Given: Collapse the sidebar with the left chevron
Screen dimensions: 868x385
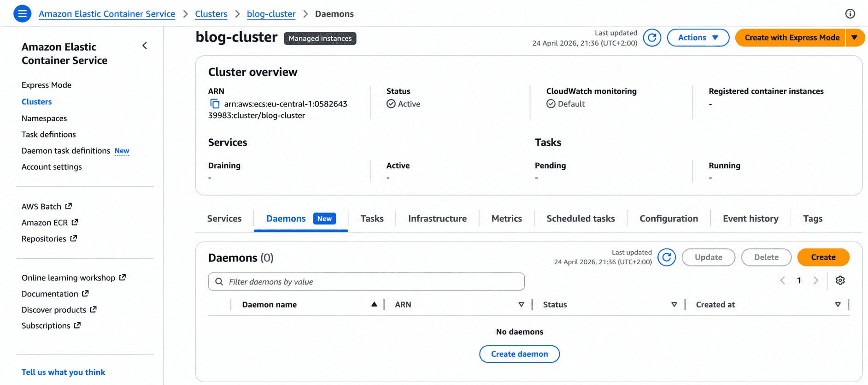Looking at the screenshot, I should [x=145, y=46].
